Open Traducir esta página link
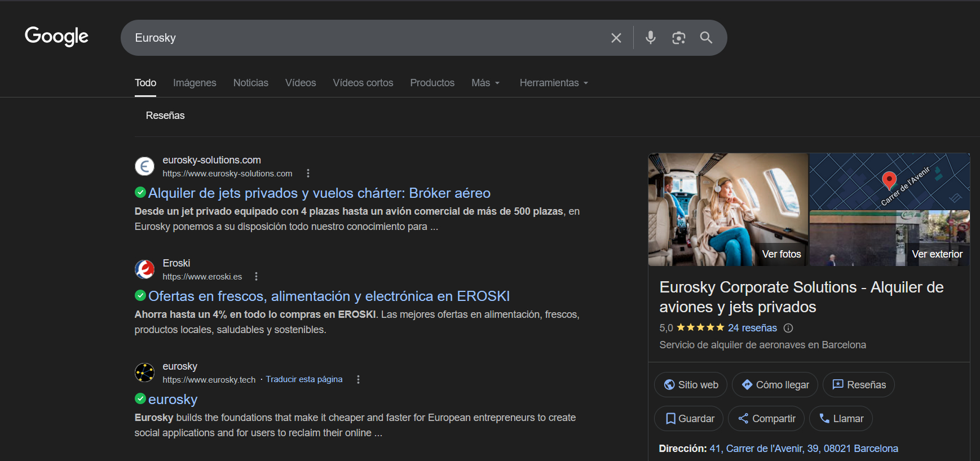 (304, 379)
